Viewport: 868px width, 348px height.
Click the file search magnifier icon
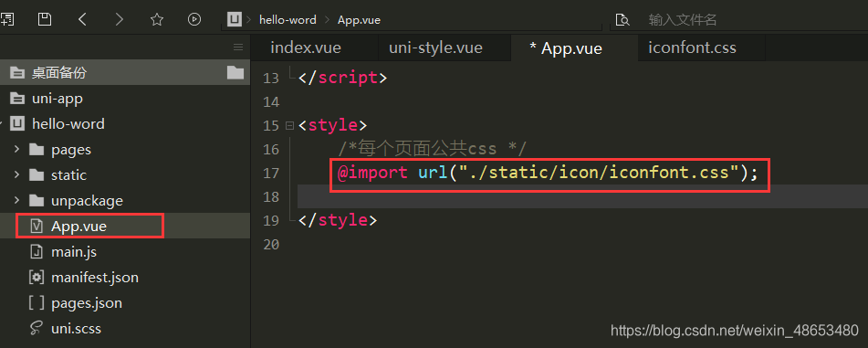point(622,20)
